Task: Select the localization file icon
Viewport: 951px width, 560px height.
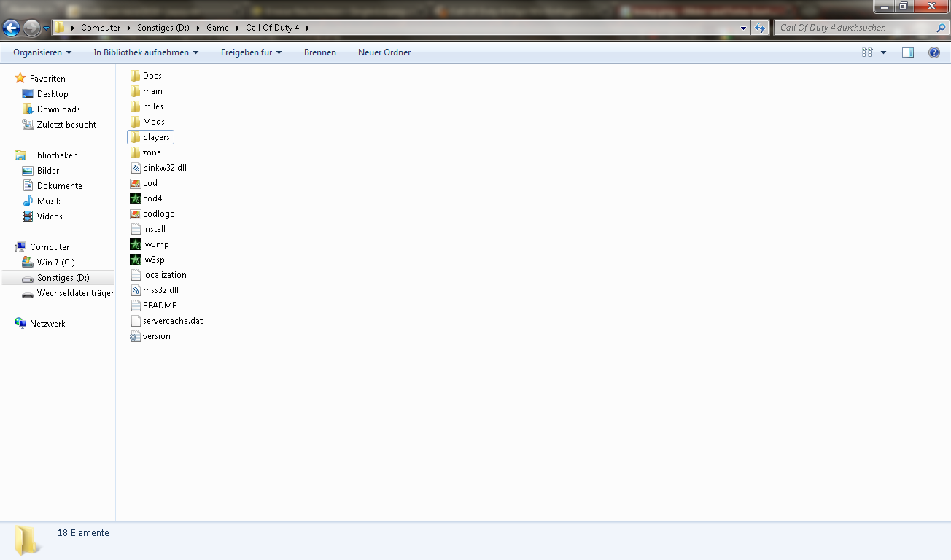Action: click(x=136, y=275)
